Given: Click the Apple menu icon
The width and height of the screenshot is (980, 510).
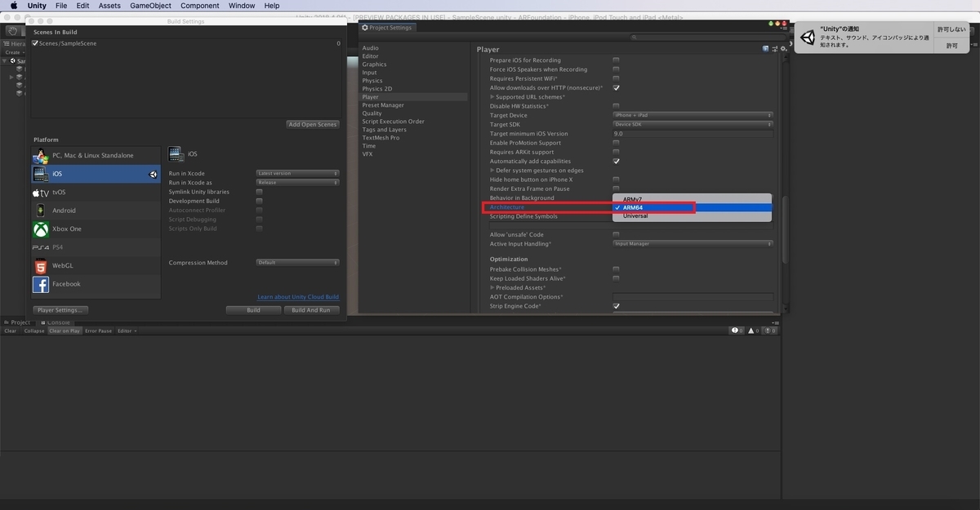Looking at the screenshot, I should 14,6.
